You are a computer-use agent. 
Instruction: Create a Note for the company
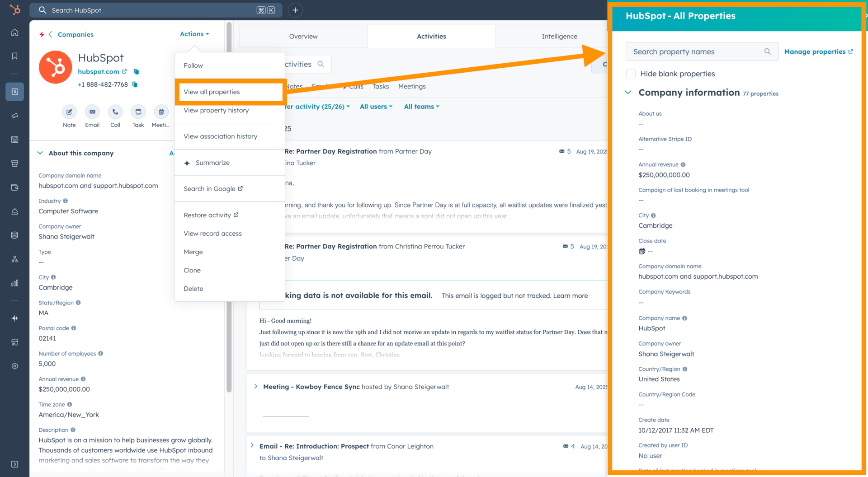point(69,112)
